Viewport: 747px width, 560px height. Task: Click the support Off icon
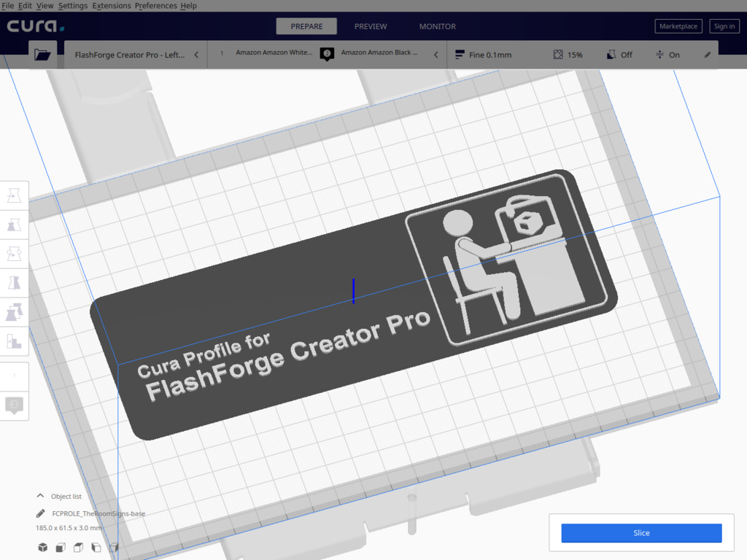611,55
